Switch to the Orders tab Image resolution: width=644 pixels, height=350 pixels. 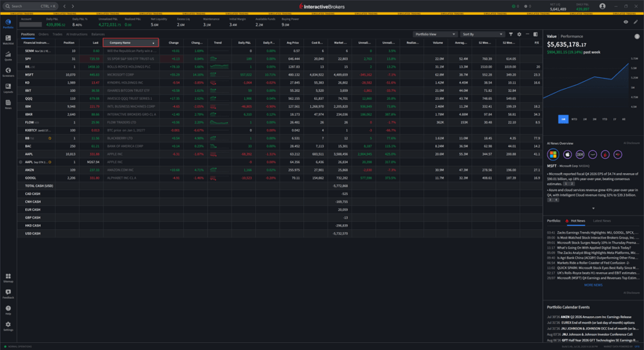point(43,34)
